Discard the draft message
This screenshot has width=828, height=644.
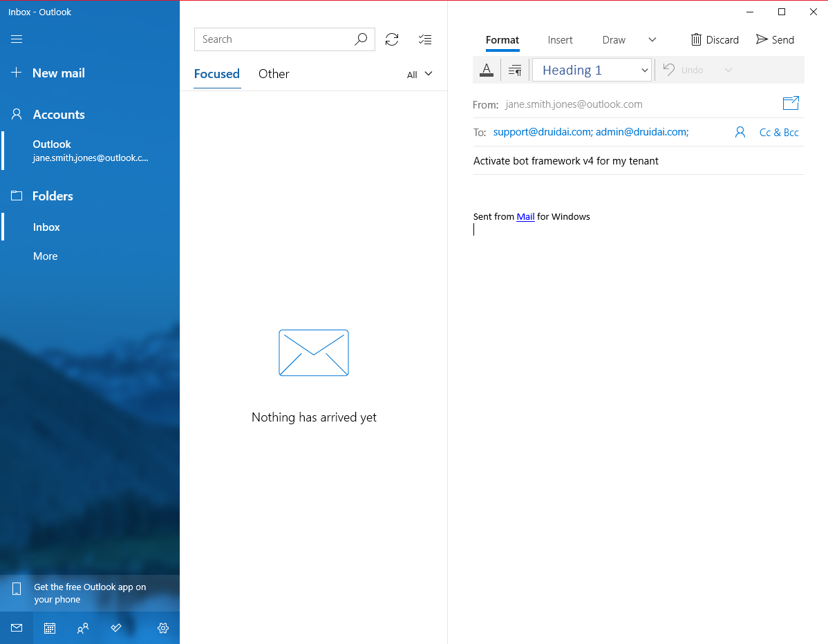[715, 39]
